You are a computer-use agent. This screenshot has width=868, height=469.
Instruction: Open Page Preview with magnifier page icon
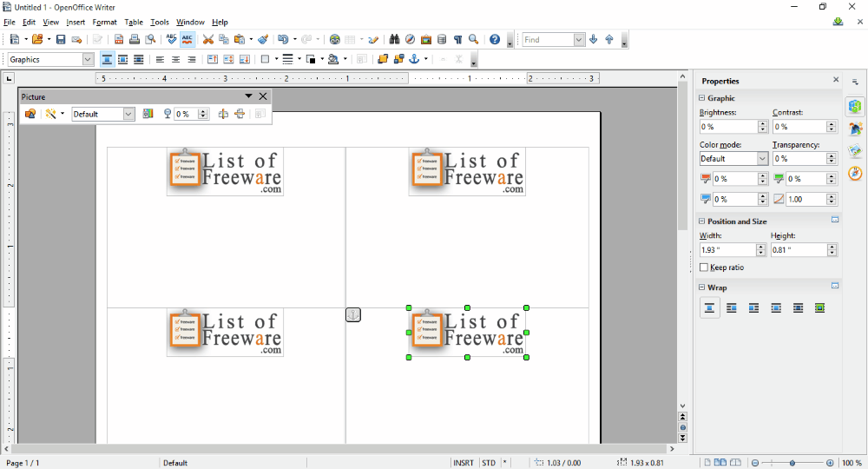150,39
